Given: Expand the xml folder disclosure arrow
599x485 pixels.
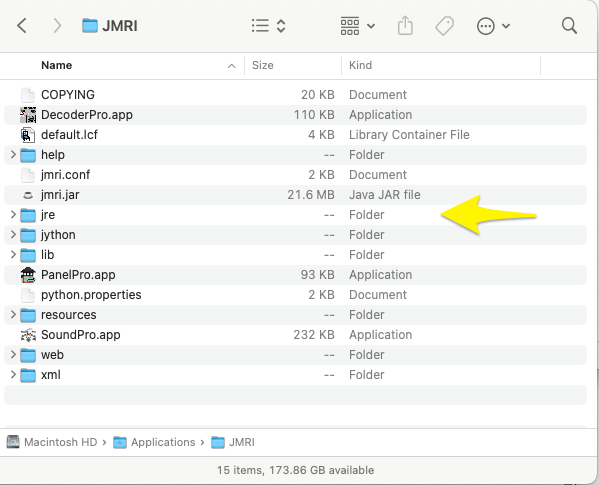Looking at the screenshot, I should point(13,375).
